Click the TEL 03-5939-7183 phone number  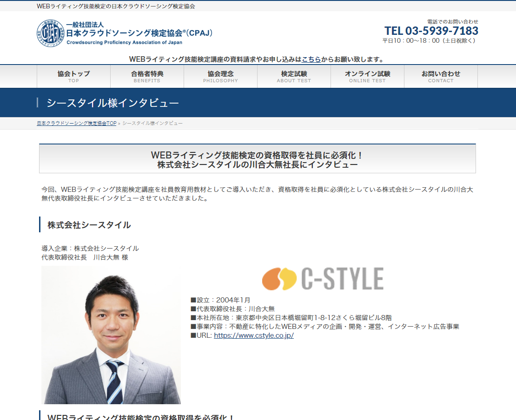click(x=431, y=31)
